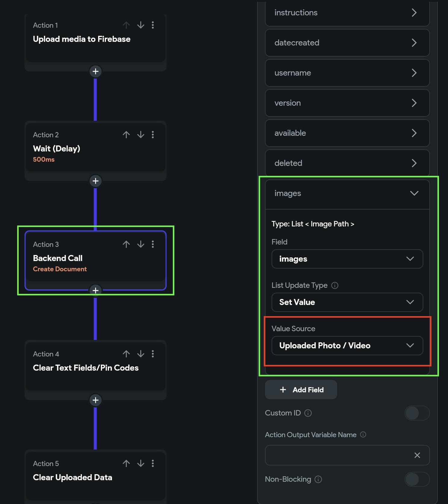The image size is (448, 504).
Task: Open three-dot menu for Action 5
Action: coord(153,463)
